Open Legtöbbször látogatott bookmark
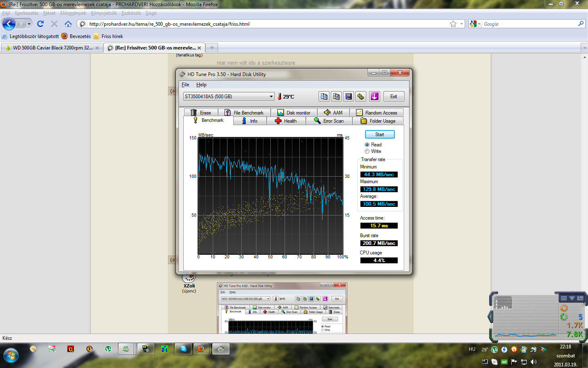 point(31,36)
